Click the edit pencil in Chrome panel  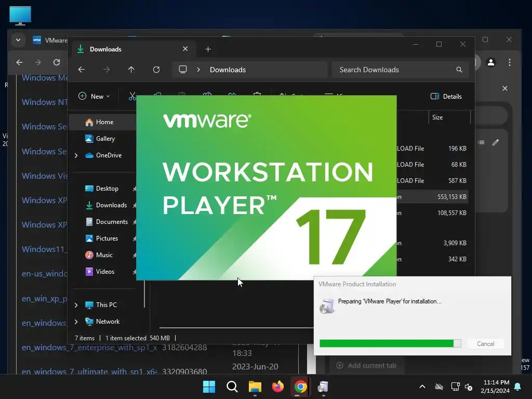click(x=496, y=142)
